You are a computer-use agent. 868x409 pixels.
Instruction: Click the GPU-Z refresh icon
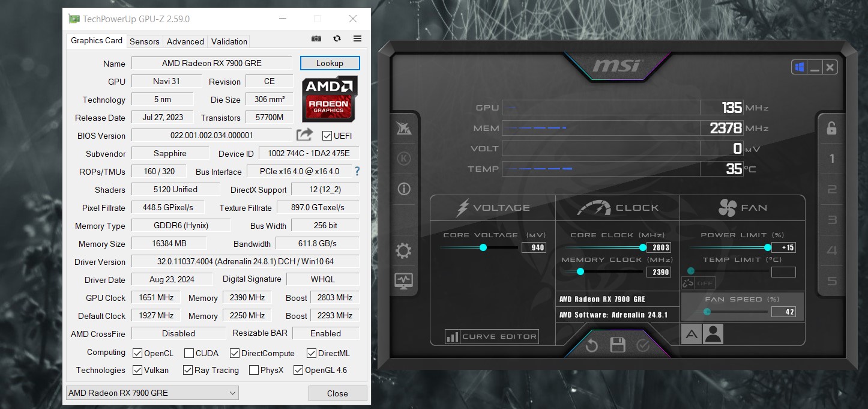point(337,38)
